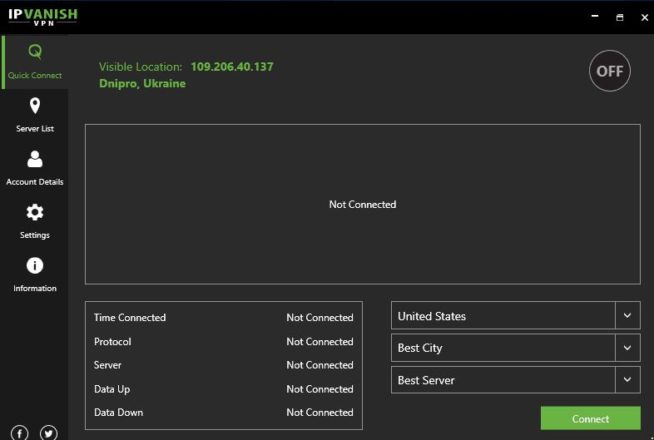Viewport: 654px width, 440px height.
Task: Open the Settings gear icon
Action: click(x=35, y=212)
